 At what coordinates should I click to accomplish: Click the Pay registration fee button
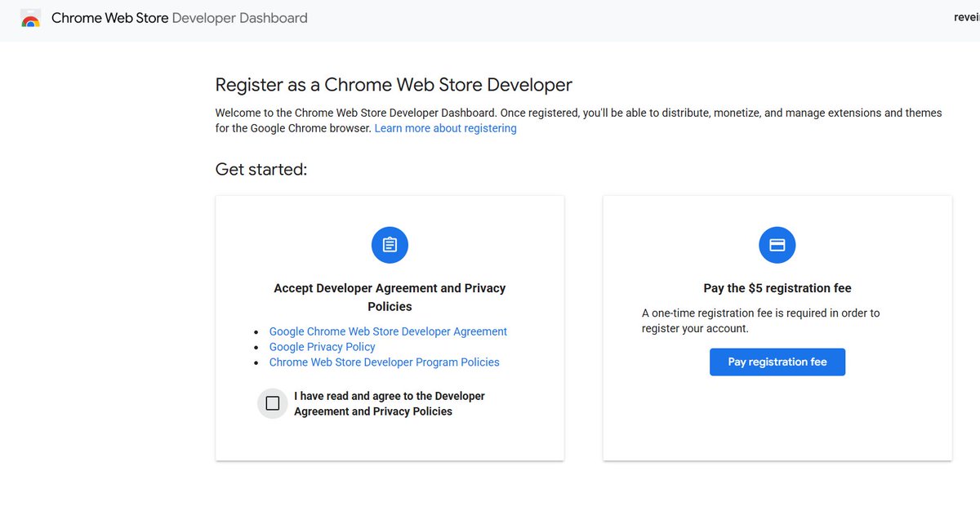pos(777,362)
